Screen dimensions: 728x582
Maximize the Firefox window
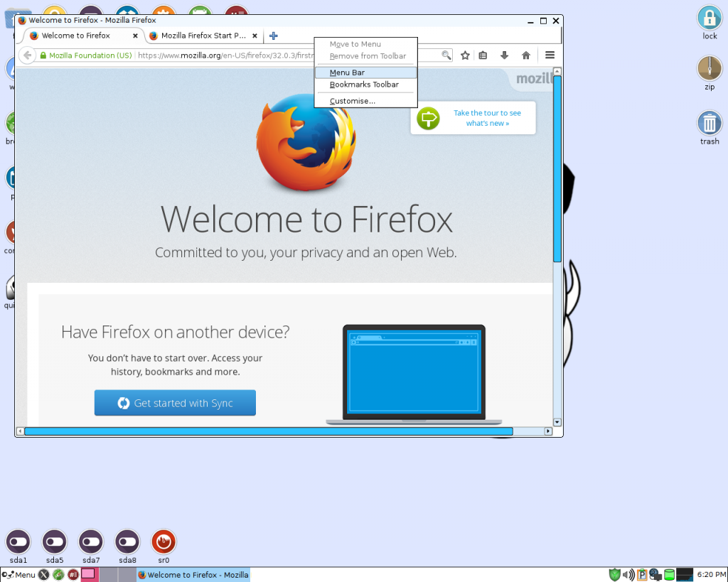[x=543, y=21]
